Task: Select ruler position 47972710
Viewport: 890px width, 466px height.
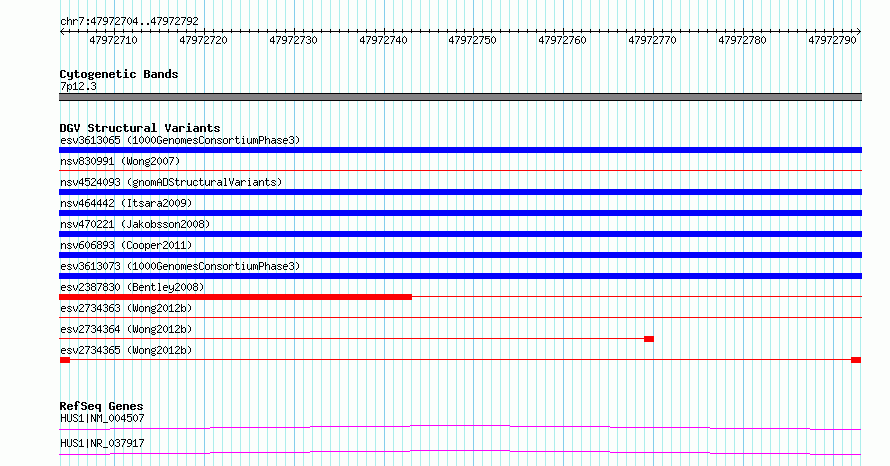Action: pyautogui.click(x=114, y=40)
